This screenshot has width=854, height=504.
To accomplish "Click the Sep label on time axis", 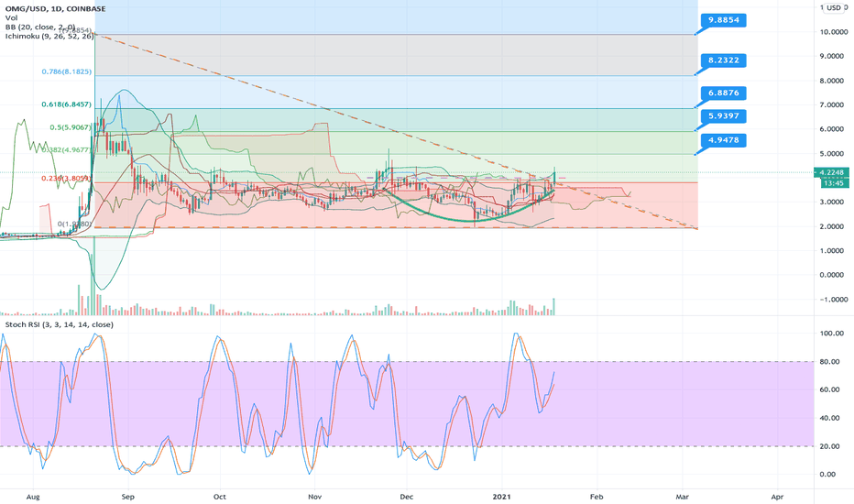I will click(128, 497).
